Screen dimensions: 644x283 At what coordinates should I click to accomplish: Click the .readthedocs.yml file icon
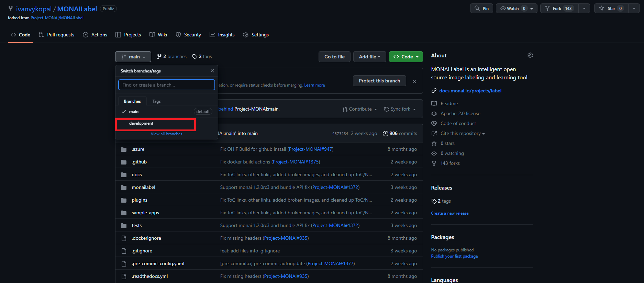click(x=124, y=276)
